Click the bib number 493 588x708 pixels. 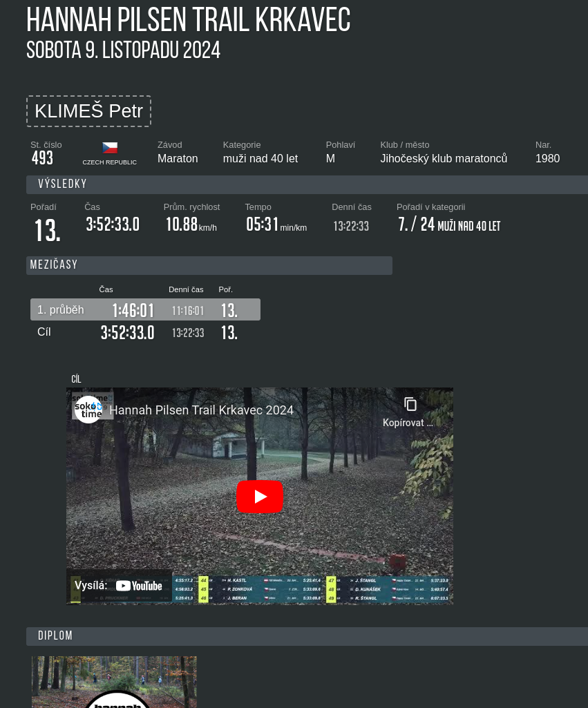click(42, 158)
